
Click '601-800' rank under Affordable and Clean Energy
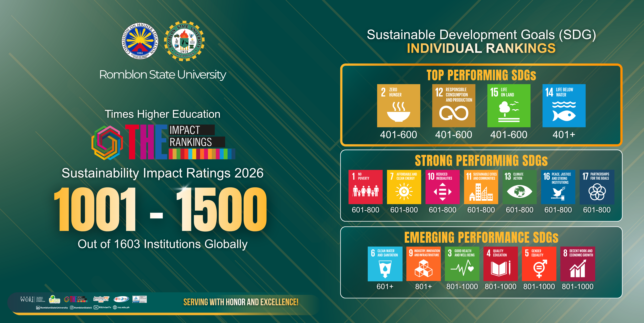pyautogui.click(x=404, y=210)
